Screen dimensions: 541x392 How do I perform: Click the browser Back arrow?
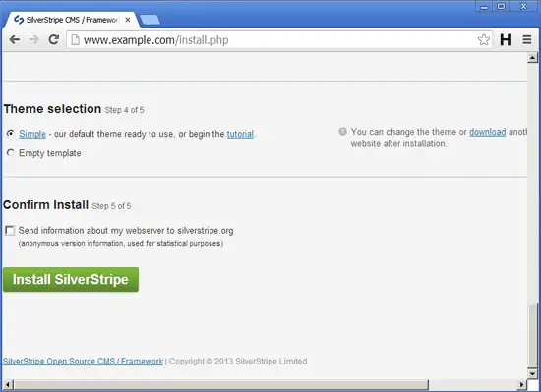point(15,40)
